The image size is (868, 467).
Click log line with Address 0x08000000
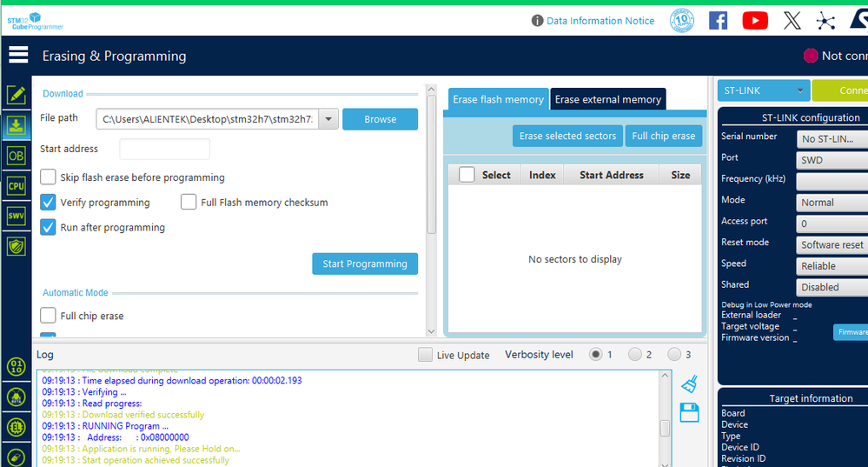116,437
